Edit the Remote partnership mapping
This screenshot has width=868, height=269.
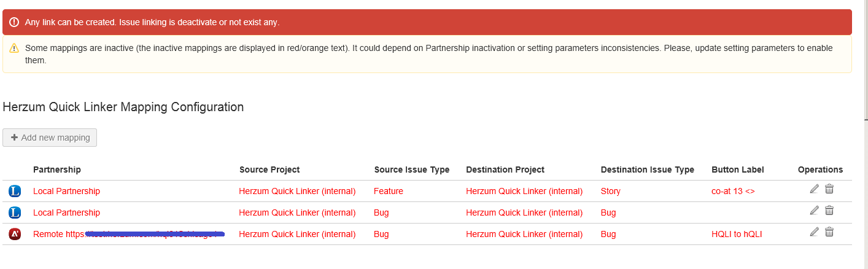tap(815, 232)
